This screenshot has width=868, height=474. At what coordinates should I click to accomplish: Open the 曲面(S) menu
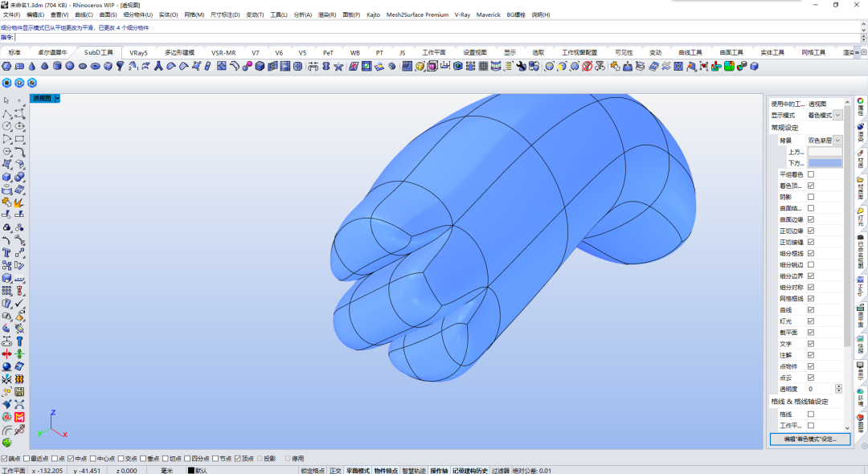coord(108,15)
